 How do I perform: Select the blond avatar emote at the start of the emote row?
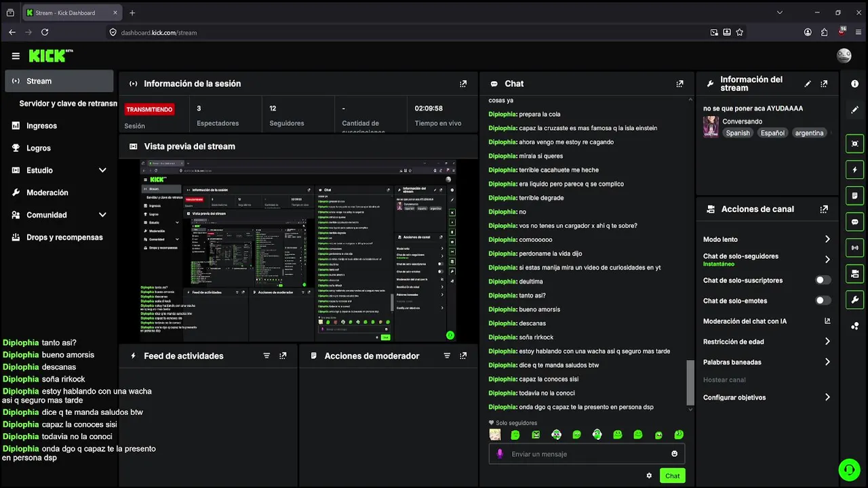coord(495,434)
